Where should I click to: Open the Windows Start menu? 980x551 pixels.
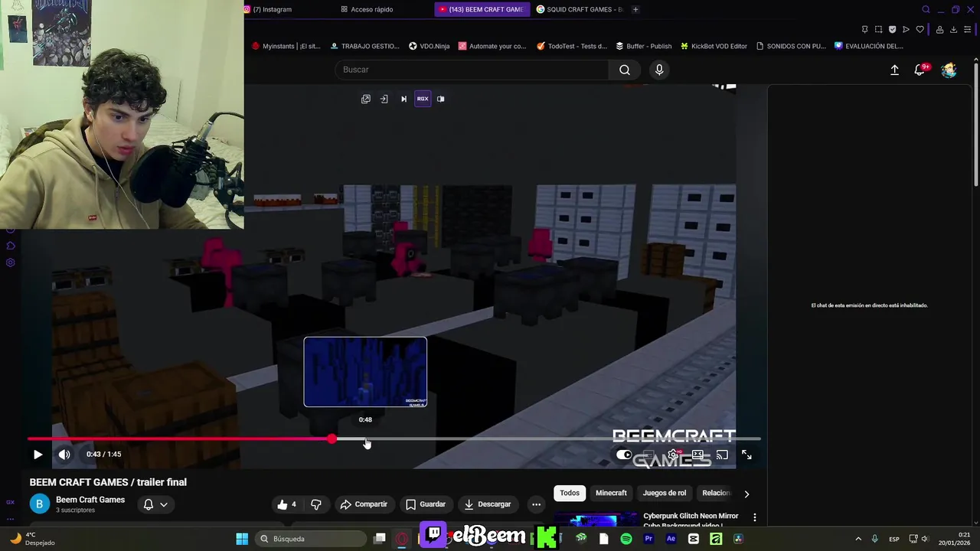pos(242,539)
